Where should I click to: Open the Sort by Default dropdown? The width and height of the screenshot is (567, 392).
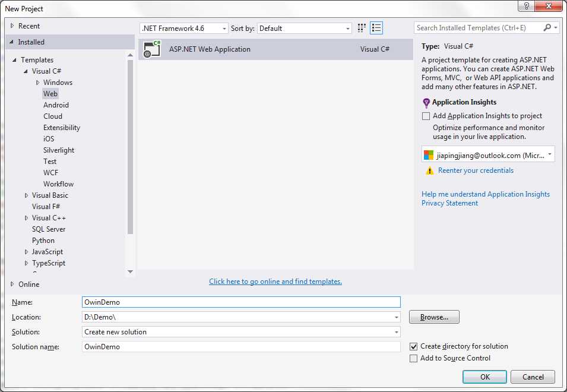[304, 28]
